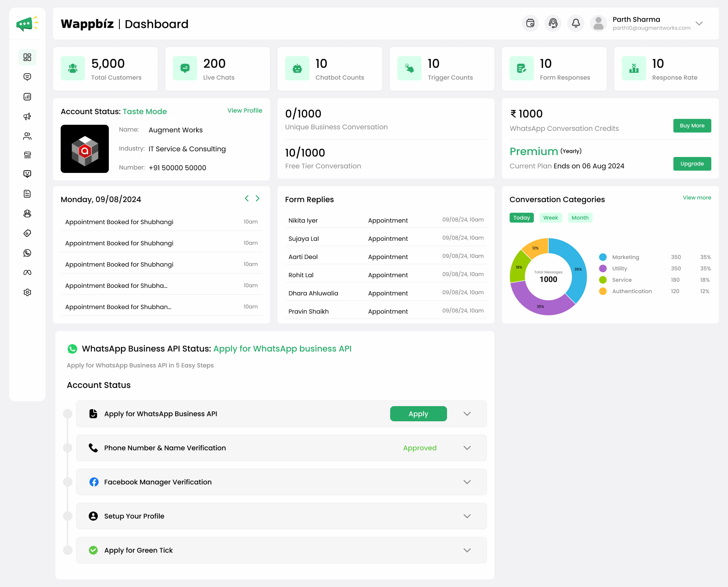Select the Analytics bar-chart icon in sidebar
728x587 pixels.
point(27,97)
